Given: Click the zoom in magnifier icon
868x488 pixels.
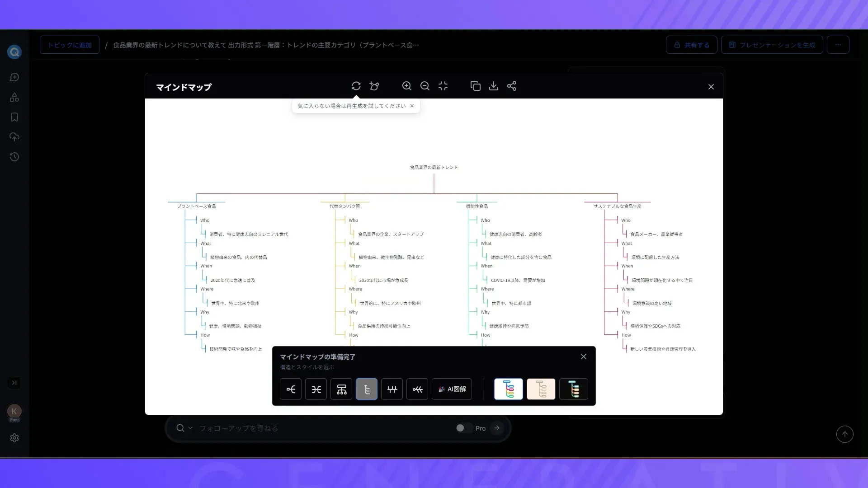Looking at the screenshot, I should pyautogui.click(x=407, y=86).
